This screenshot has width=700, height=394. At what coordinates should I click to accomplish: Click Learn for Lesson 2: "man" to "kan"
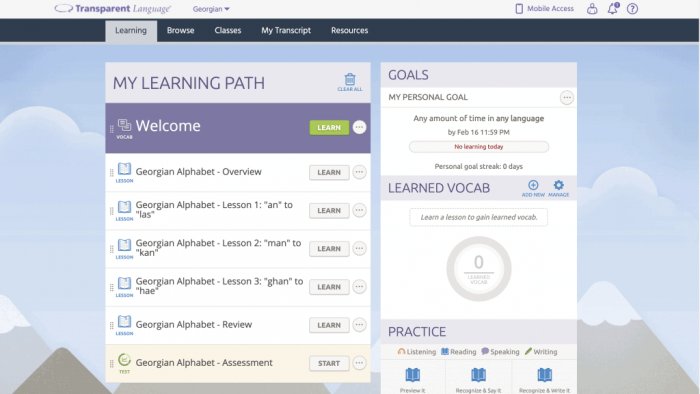pos(329,249)
